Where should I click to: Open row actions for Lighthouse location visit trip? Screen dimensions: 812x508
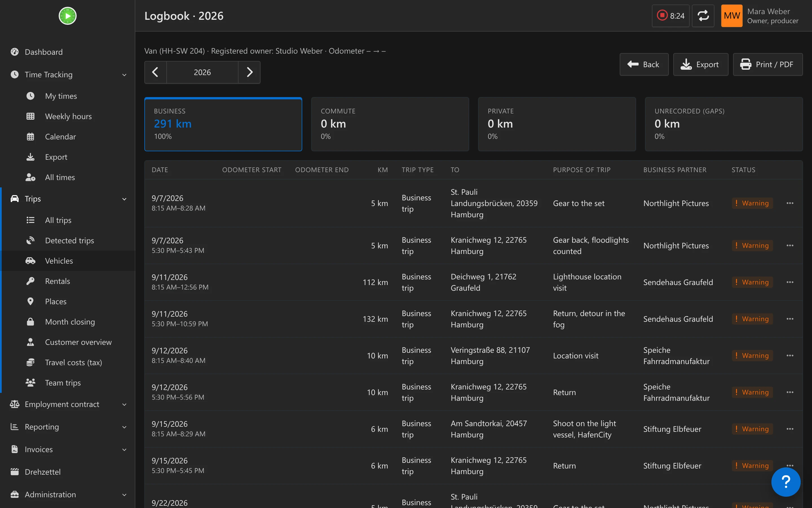790,282
